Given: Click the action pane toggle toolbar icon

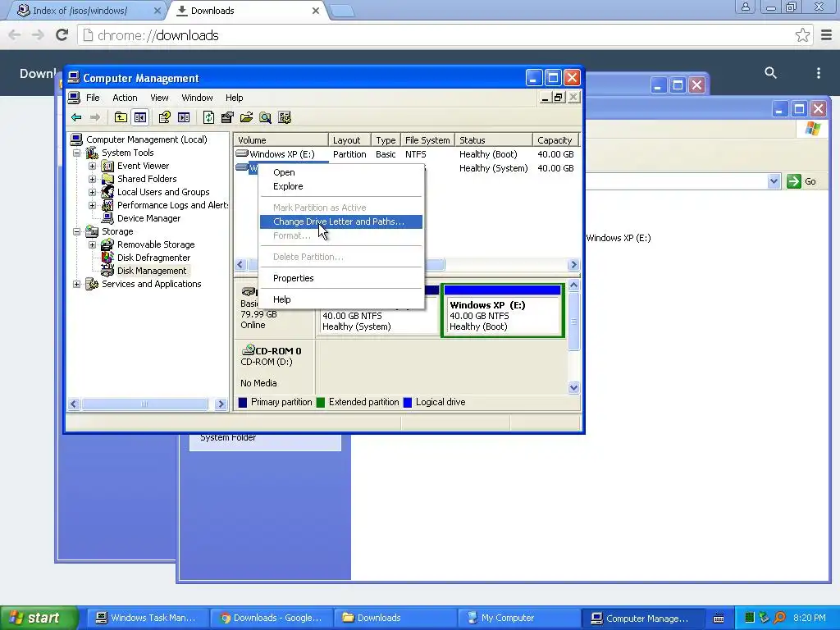Looking at the screenshot, I should pos(184,117).
